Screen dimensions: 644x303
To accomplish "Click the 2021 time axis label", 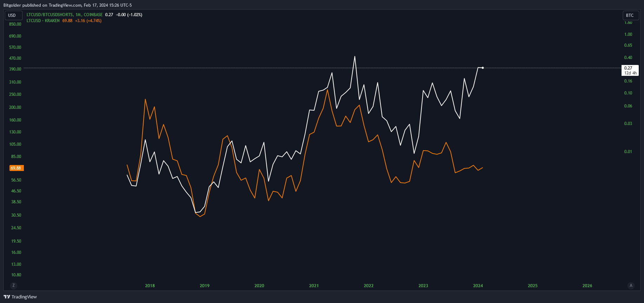I will tap(314, 286).
